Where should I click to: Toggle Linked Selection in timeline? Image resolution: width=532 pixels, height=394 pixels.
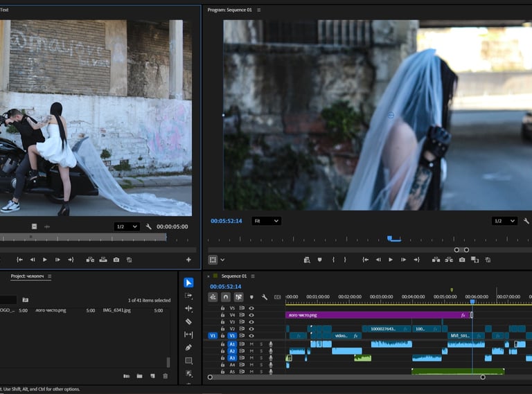238,297
